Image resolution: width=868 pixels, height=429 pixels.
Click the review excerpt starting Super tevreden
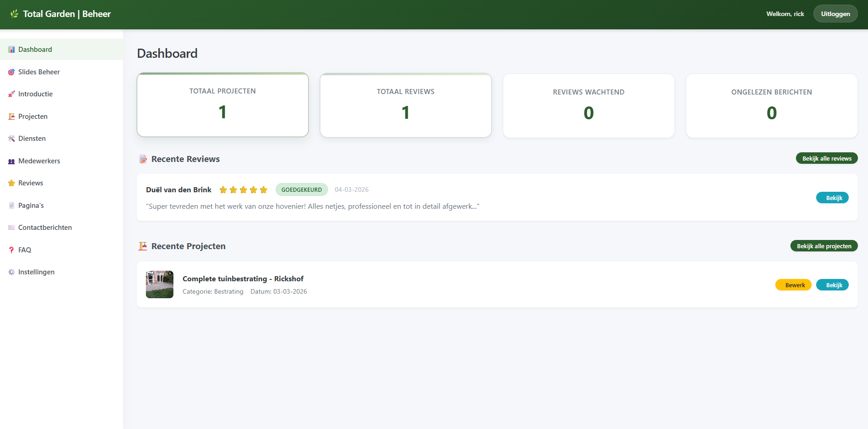point(312,206)
